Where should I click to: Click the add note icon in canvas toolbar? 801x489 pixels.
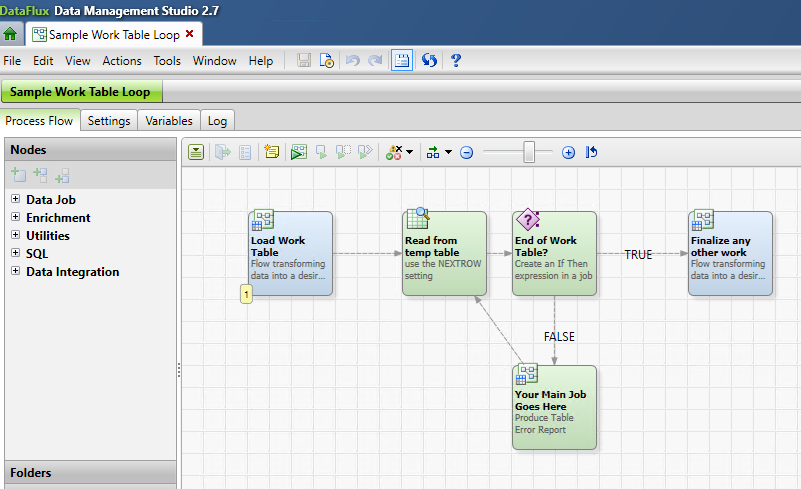pyautogui.click(x=272, y=152)
